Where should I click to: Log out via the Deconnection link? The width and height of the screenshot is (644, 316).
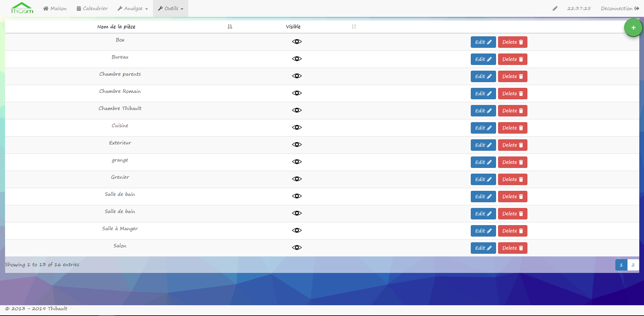[620, 8]
